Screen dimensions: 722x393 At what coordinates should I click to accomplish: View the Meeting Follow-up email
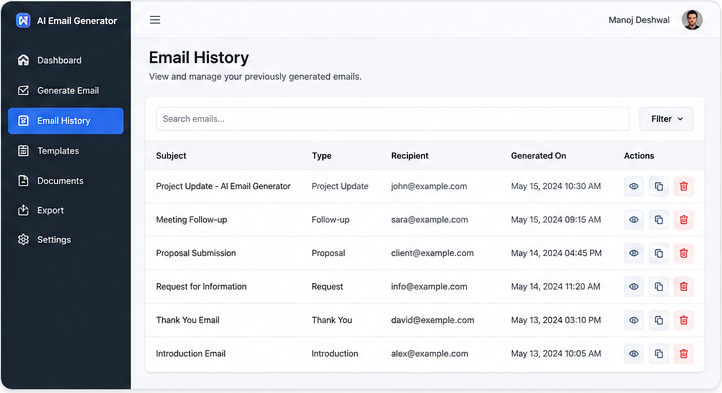(634, 220)
